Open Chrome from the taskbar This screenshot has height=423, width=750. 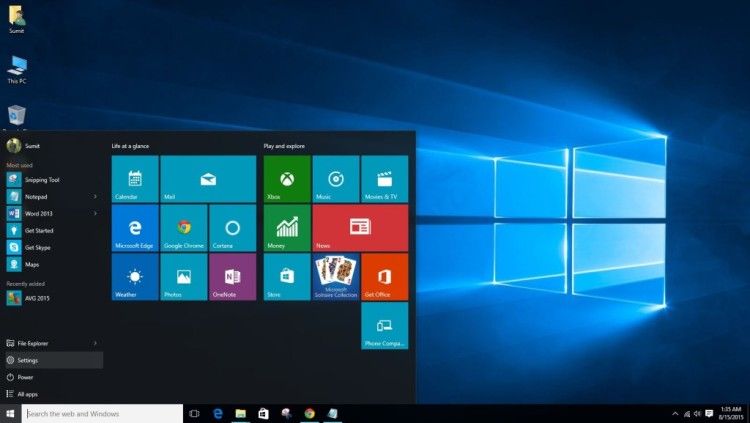[x=309, y=413]
